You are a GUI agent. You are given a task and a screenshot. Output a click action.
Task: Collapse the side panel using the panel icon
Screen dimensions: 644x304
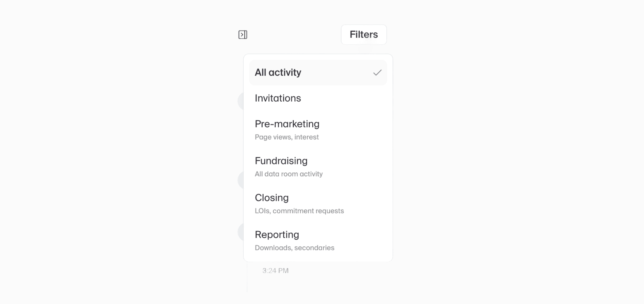coord(243,34)
